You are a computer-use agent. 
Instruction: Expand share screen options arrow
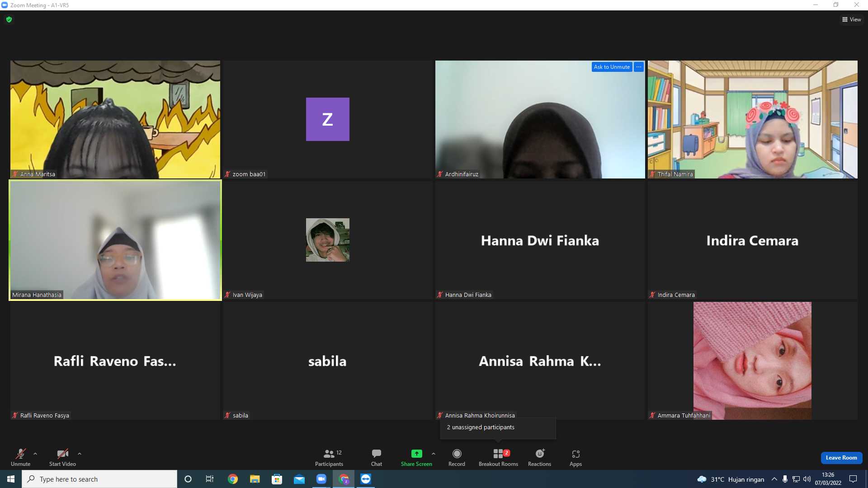(434, 454)
